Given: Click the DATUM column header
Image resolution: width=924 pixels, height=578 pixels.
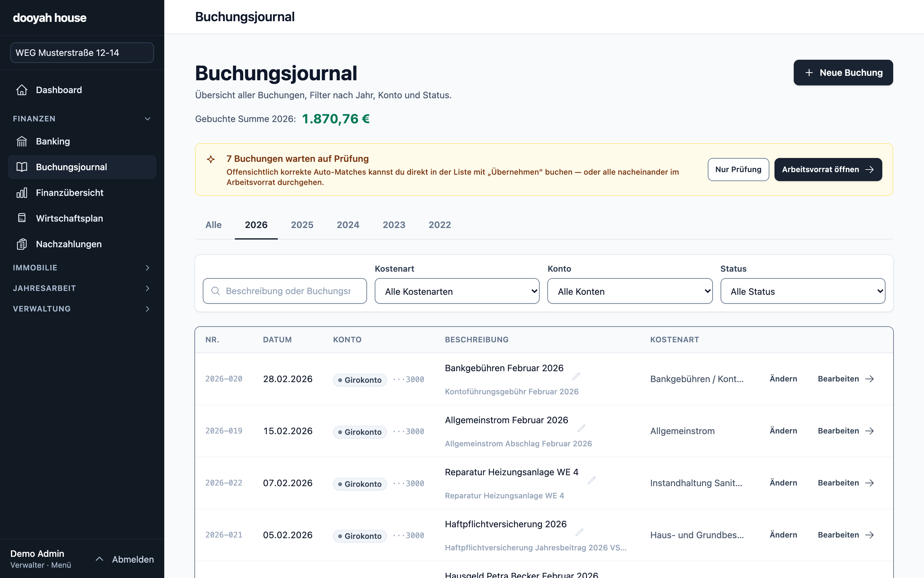Looking at the screenshot, I should click(x=277, y=339).
